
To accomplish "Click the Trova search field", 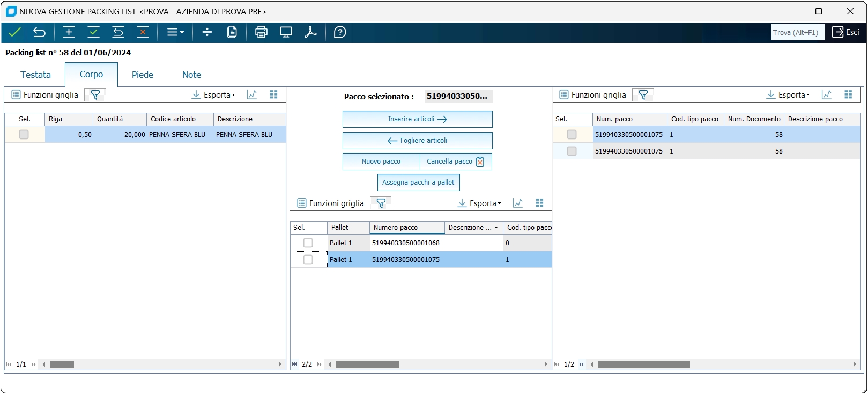I will pos(798,32).
